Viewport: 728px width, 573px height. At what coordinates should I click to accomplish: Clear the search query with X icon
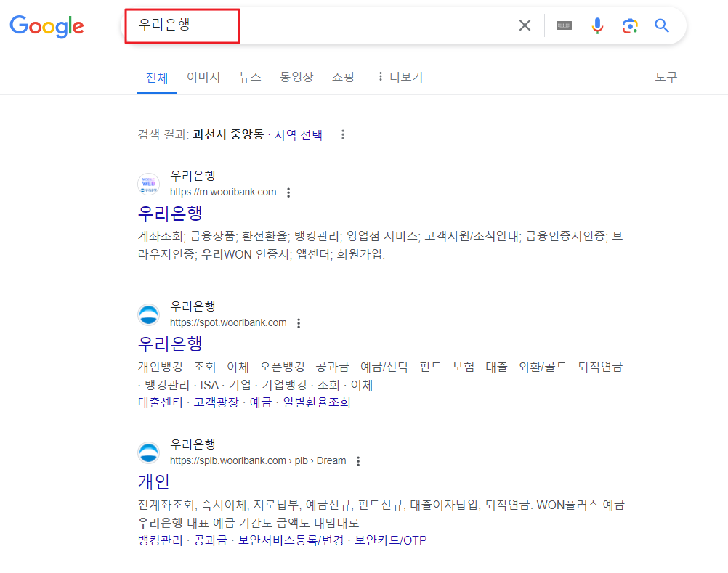525,25
